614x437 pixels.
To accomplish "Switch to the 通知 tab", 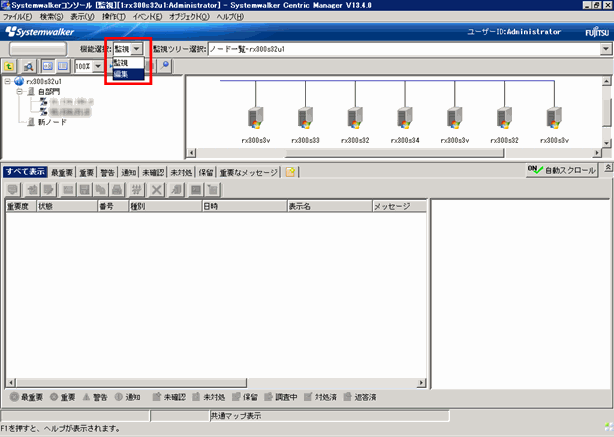I will (128, 172).
